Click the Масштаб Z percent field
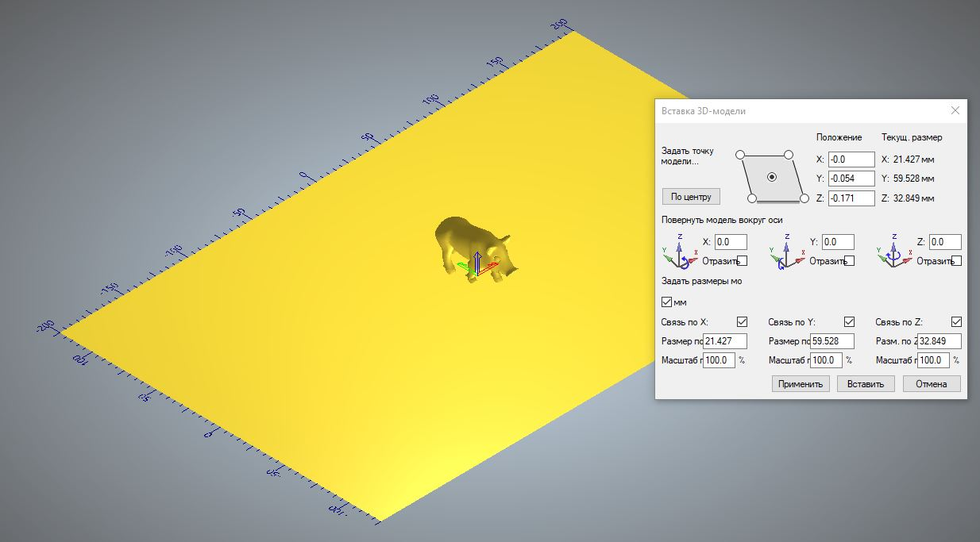980x542 pixels. [x=933, y=360]
